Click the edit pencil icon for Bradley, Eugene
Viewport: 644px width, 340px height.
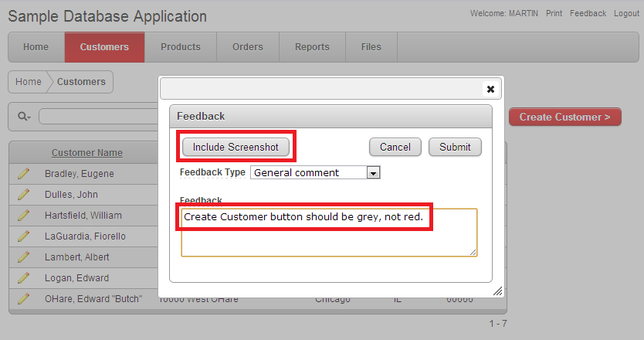click(x=23, y=174)
